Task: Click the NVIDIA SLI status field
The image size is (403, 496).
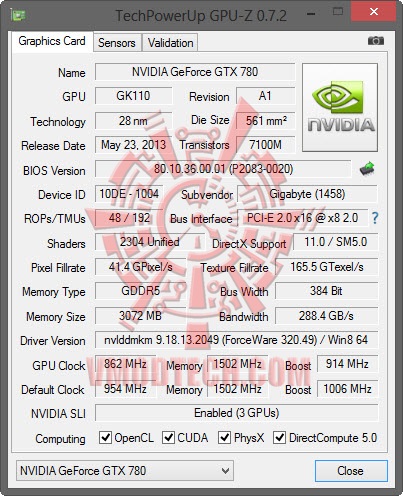Action: click(236, 413)
